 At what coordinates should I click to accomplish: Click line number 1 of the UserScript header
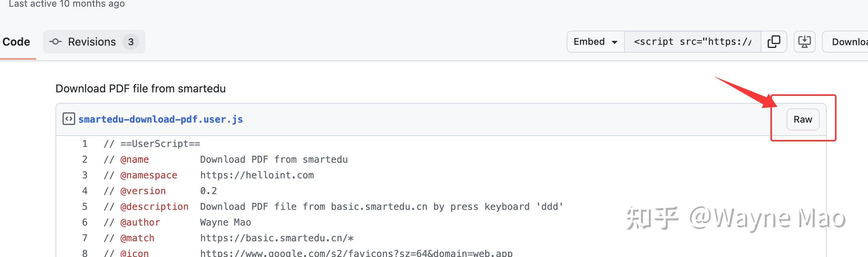click(84, 143)
